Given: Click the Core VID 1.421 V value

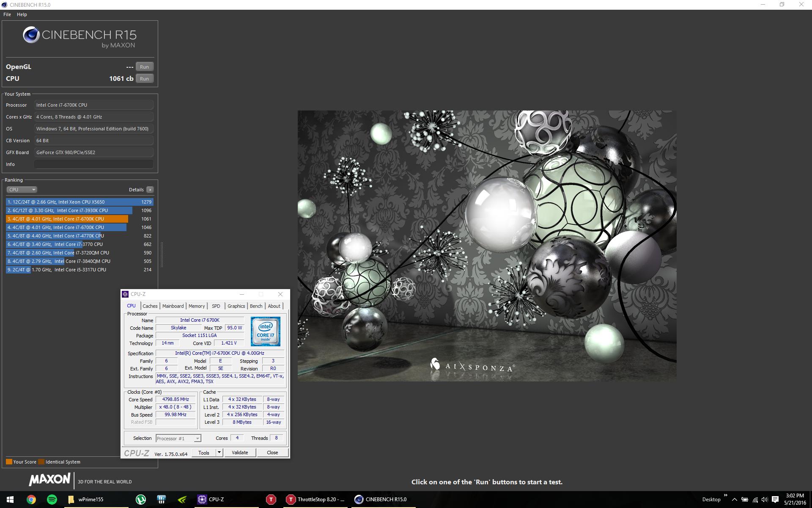Looking at the screenshot, I should pos(229,343).
